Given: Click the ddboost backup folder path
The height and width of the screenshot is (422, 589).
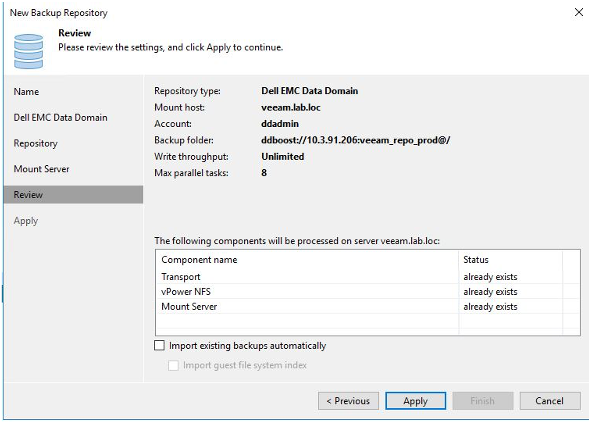Looking at the screenshot, I should 355,141.
